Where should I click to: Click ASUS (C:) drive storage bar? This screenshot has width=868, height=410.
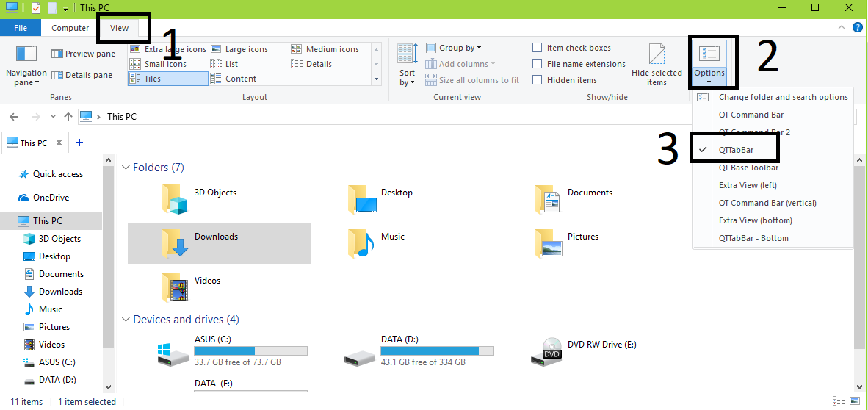pos(250,350)
